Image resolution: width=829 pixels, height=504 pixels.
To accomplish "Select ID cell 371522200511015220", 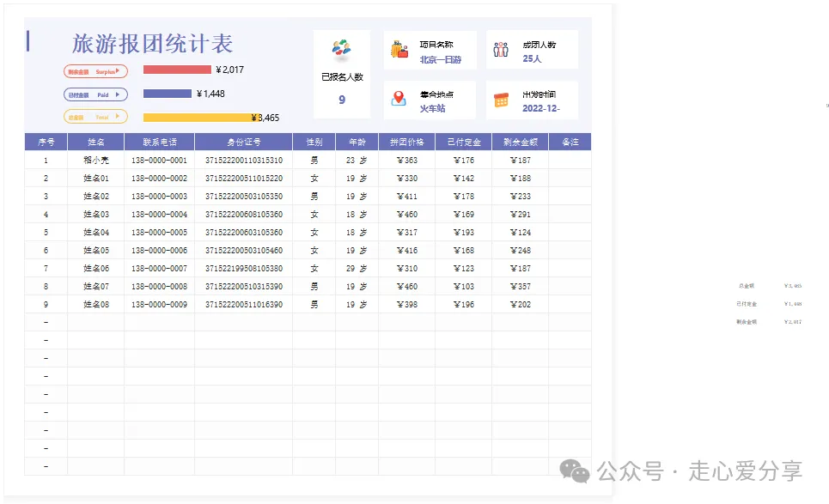I will 244,178.
